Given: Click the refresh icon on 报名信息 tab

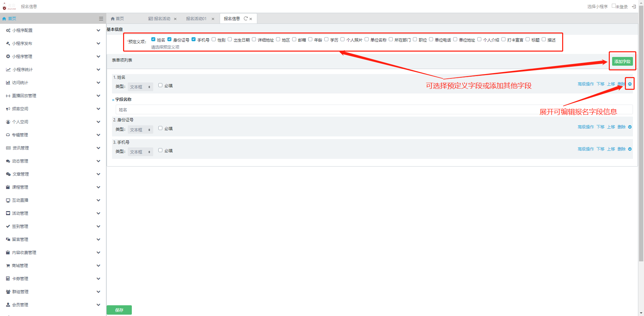Looking at the screenshot, I should point(246,19).
